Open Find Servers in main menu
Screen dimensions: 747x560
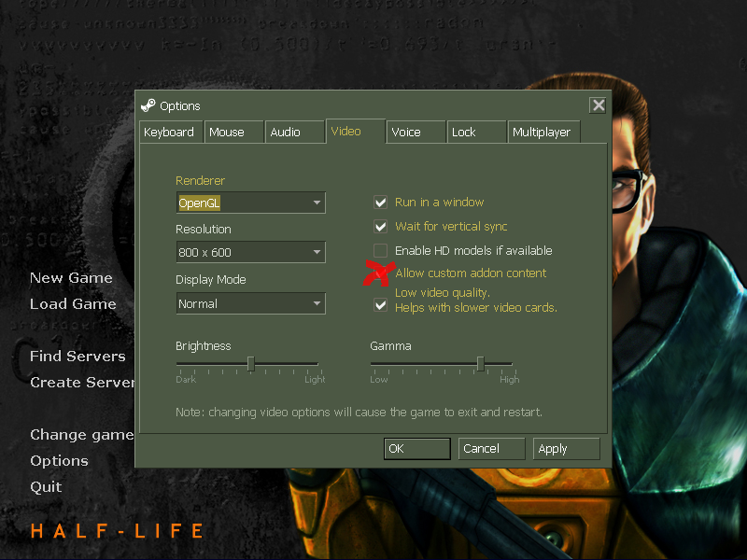[x=78, y=356]
